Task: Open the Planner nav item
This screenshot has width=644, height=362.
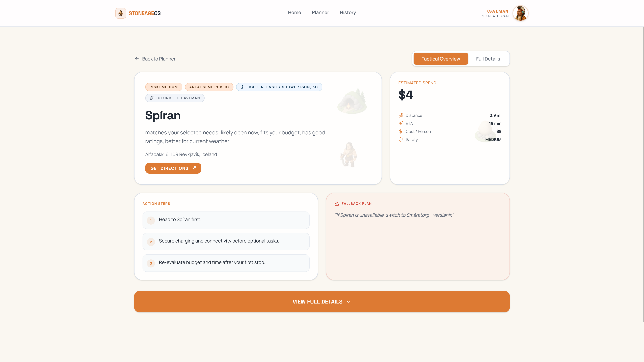Action: (x=320, y=13)
